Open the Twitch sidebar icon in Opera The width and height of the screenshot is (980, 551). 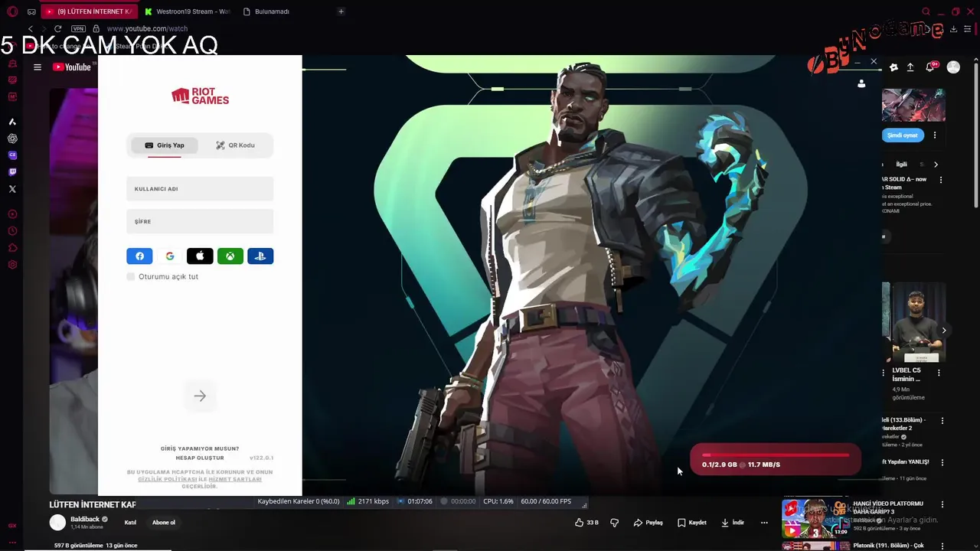pos(12,172)
